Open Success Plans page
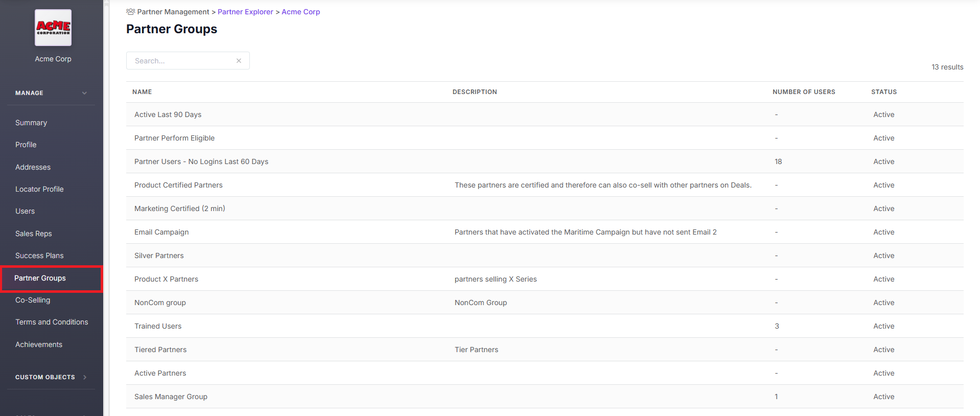 (x=39, y=256)
